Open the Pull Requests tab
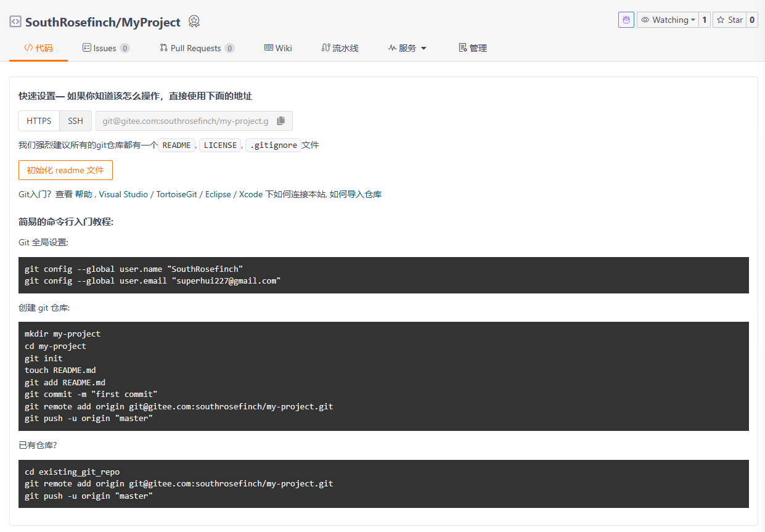765x532 pixels. tap(197, 48)
